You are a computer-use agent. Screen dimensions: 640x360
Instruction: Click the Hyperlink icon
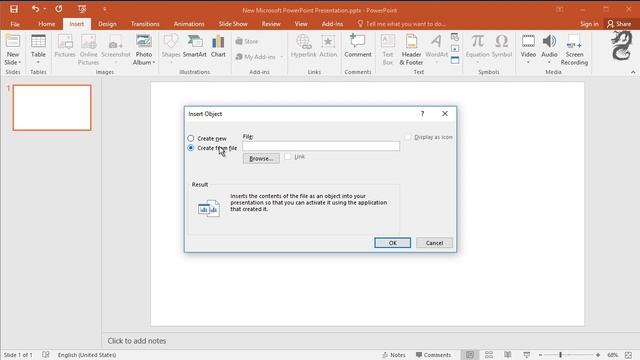tap(303, 41)
